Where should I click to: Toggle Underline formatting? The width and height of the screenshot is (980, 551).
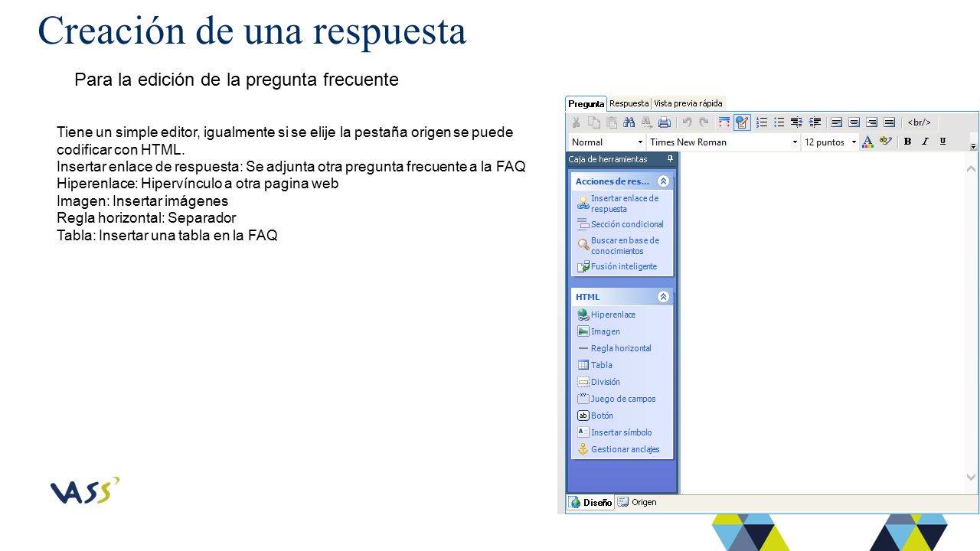(x=942, y=142)
